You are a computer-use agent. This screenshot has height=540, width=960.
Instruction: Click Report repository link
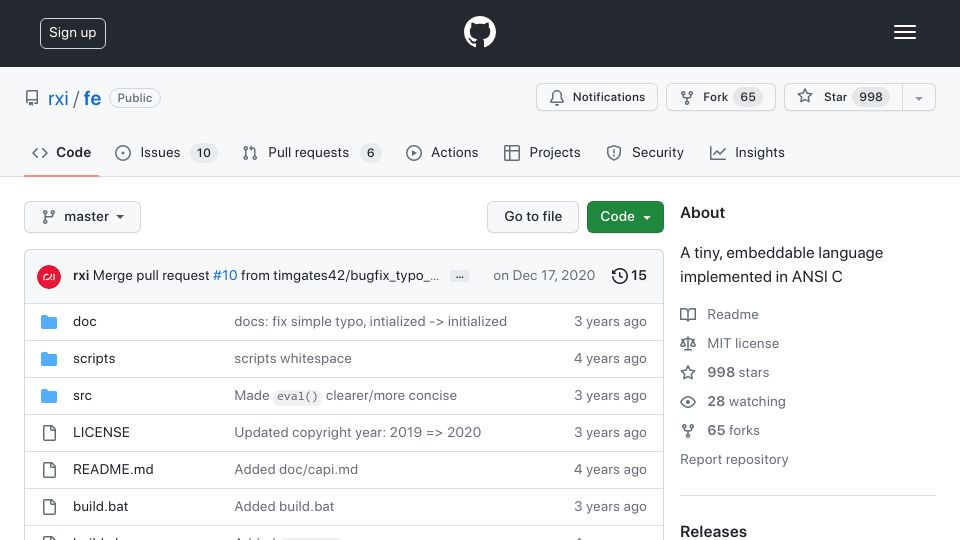pos(734,459)
